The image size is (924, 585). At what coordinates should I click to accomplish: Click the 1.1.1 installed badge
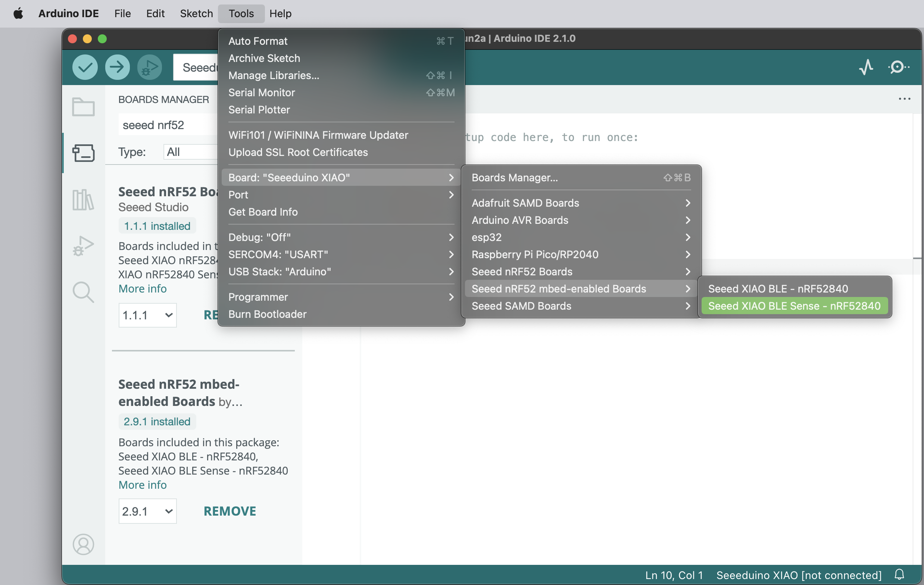(157, 226)
